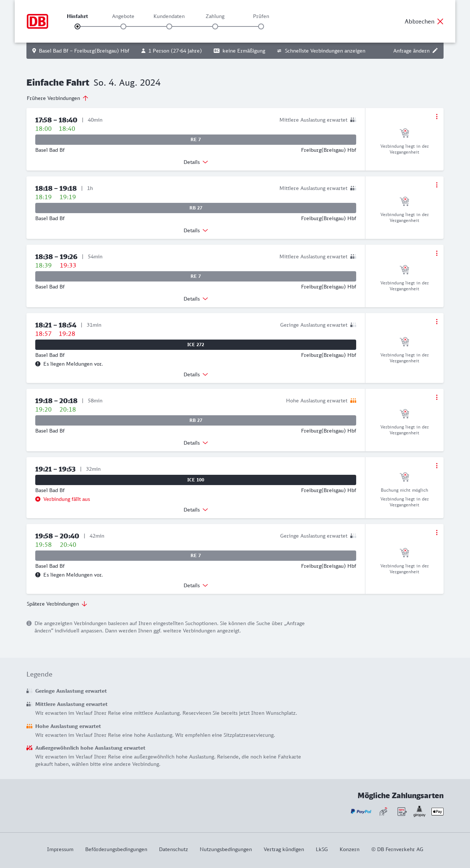Click the info icon on ICE 272 Meldungen
The height and width of the screenshot is (868, 470).
pos(38,364)
